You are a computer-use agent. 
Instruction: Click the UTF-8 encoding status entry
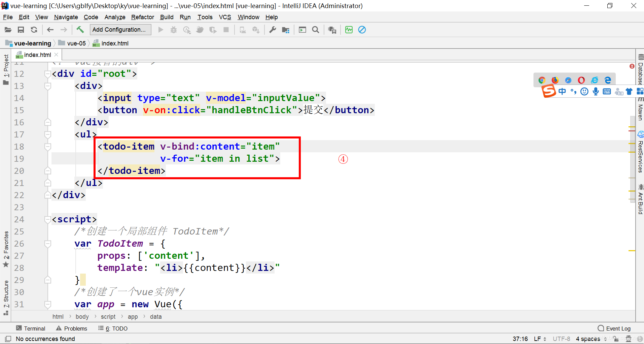[x=561, y=339]
